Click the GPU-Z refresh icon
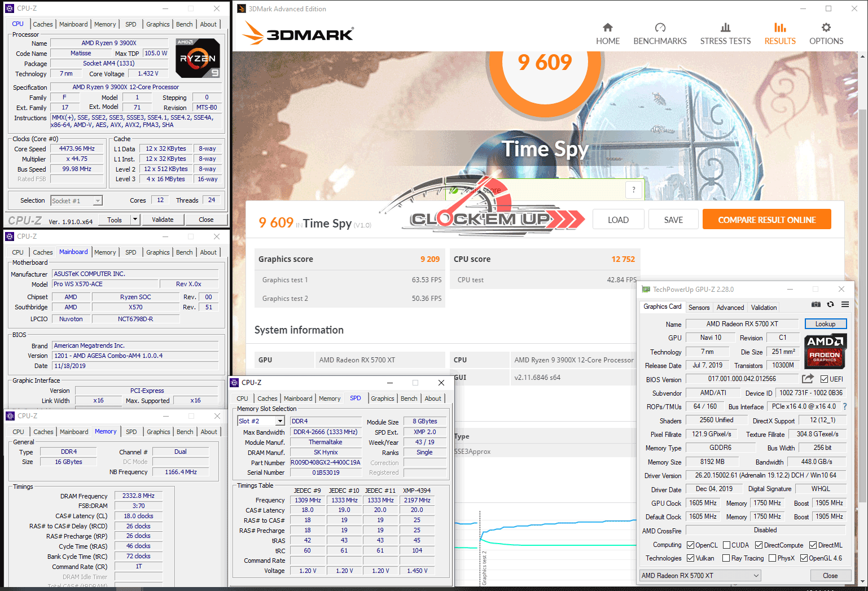This screenshot has width=868, height=591. point(830,304)
